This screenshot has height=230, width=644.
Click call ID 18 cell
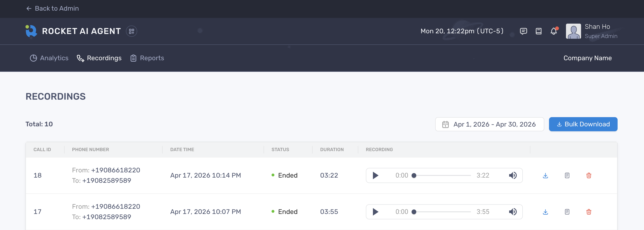click(37, 175)
